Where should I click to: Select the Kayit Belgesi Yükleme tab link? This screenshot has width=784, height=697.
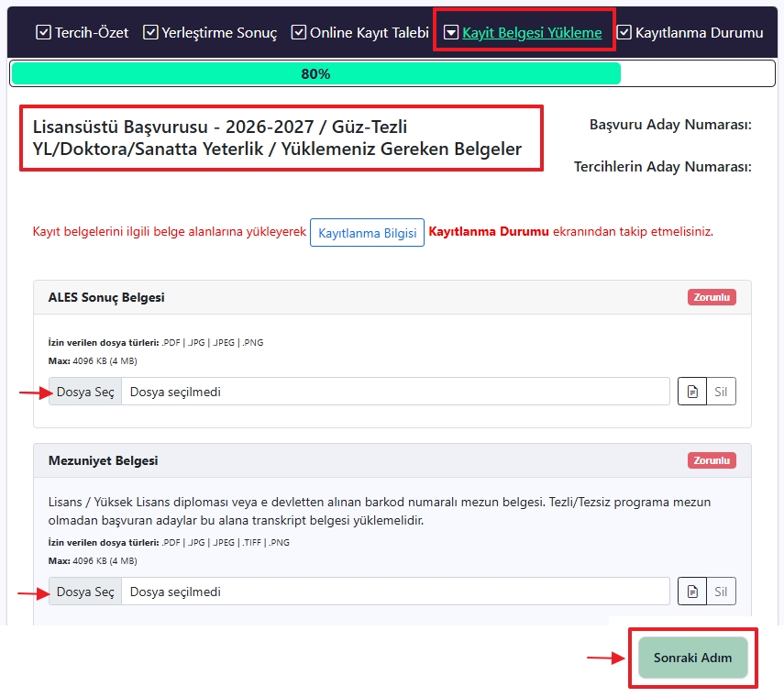(532, 32)
